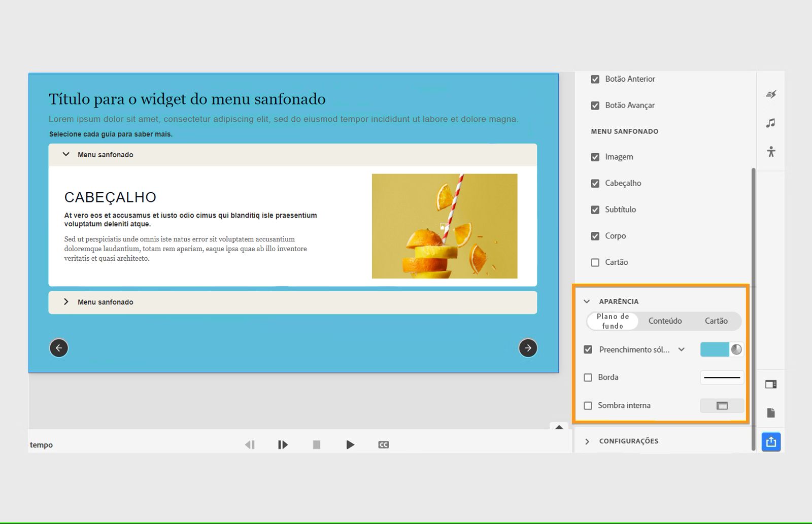Viewport: 812px width, 524px height.
Task: Disable the Imagem checkbox
Action: pos(595,157)
